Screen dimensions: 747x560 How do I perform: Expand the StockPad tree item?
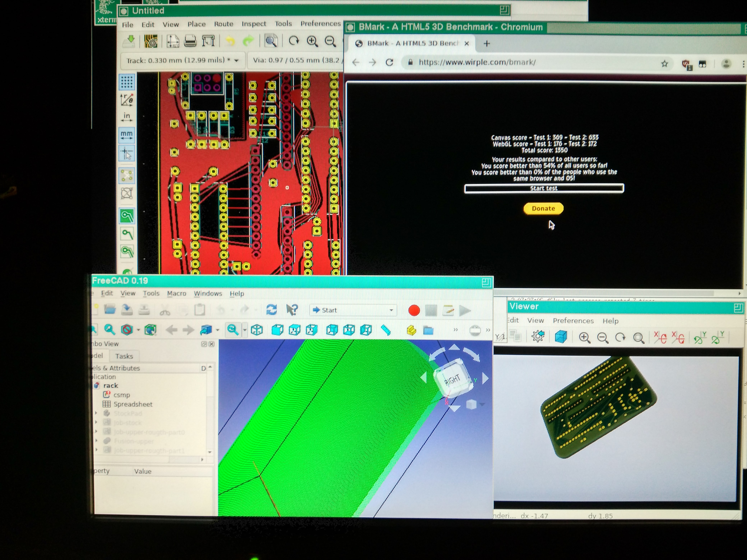pos(96,413)
